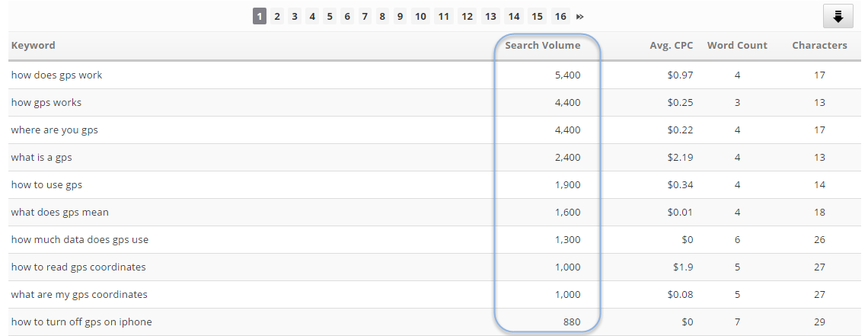Screen dimensions: 868x336
Task: Choose 'how to read gps coordinates' row
Action: (78, 267)
